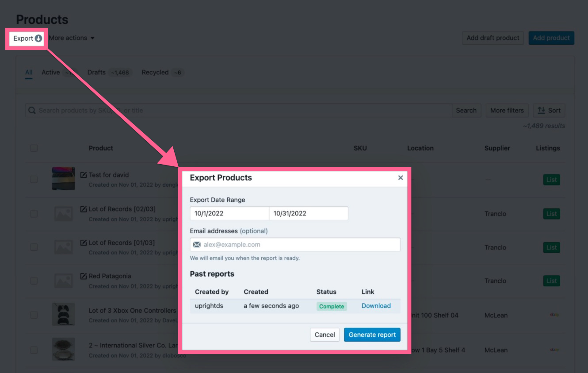588x373 pixels.
Task: Close the Export Products dialog with X
Action: [x=401, y=178]
